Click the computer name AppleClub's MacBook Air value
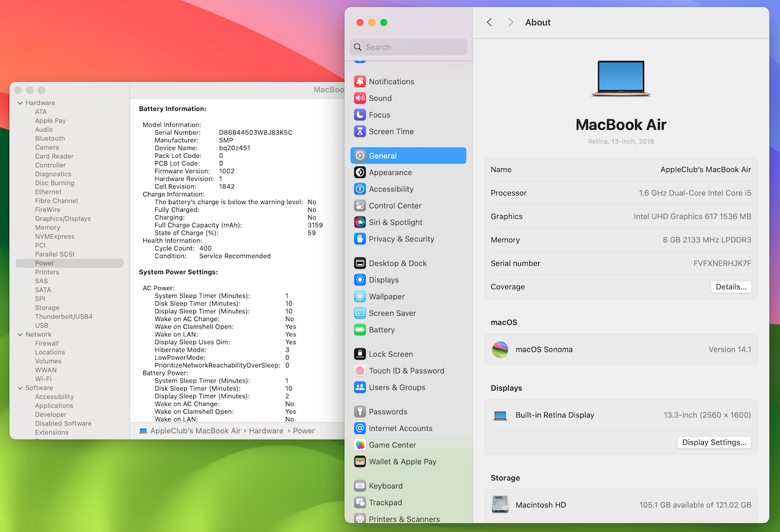This screenshot has height=532, width=780. [706, 170]
